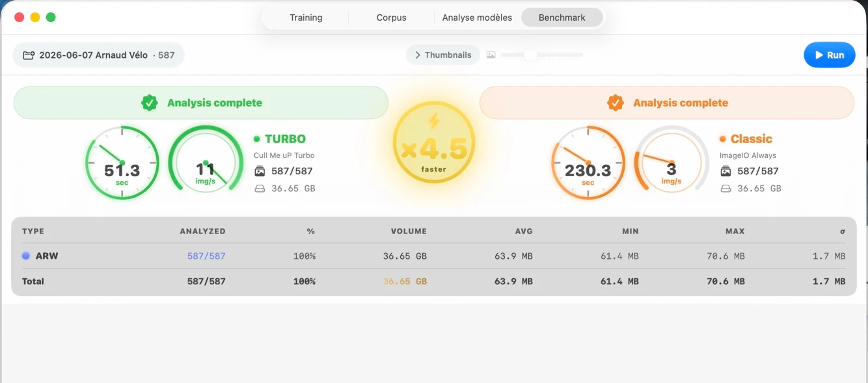The height and width of the screenshot is (383, 868).
Task: Select the Analyse modèles tab
Action: pyautogui.click(x=477, y=18)
